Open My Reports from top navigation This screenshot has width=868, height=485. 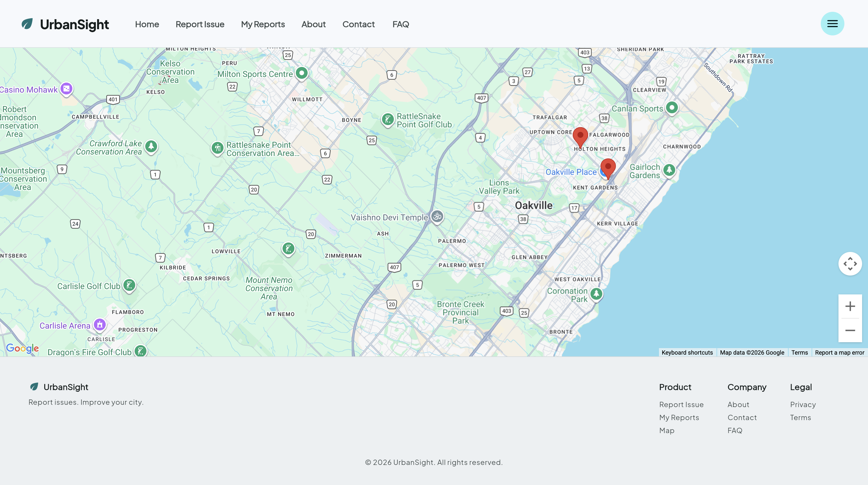[x=263, y=24]
